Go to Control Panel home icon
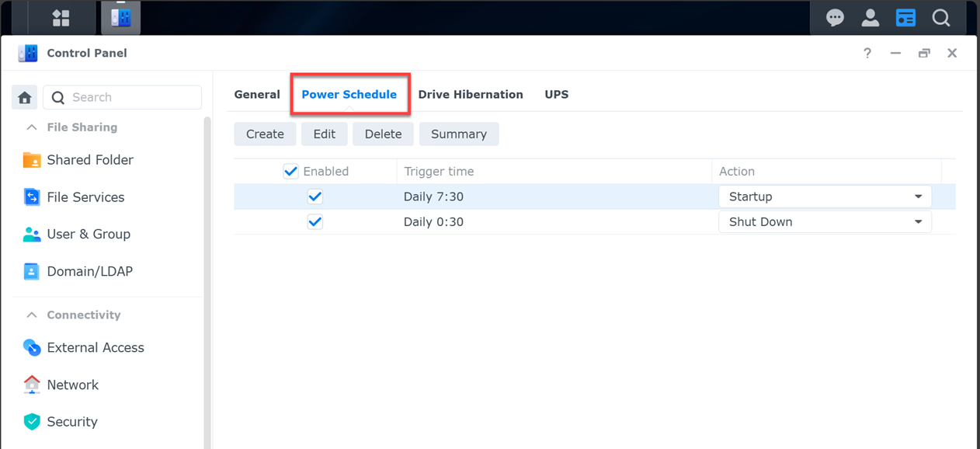This screenshot has width=980, height=449. 25,98
